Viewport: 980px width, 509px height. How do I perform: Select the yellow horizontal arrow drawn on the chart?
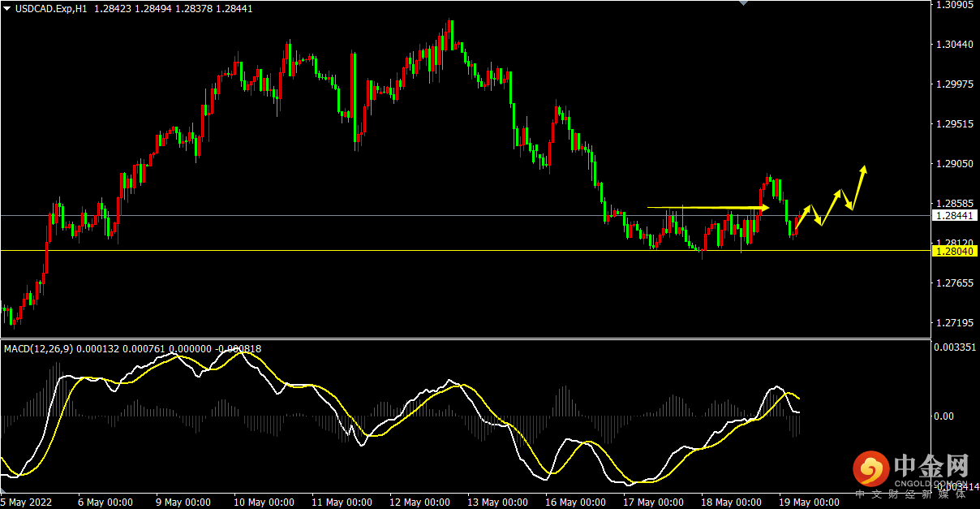(x=706, y=208)
